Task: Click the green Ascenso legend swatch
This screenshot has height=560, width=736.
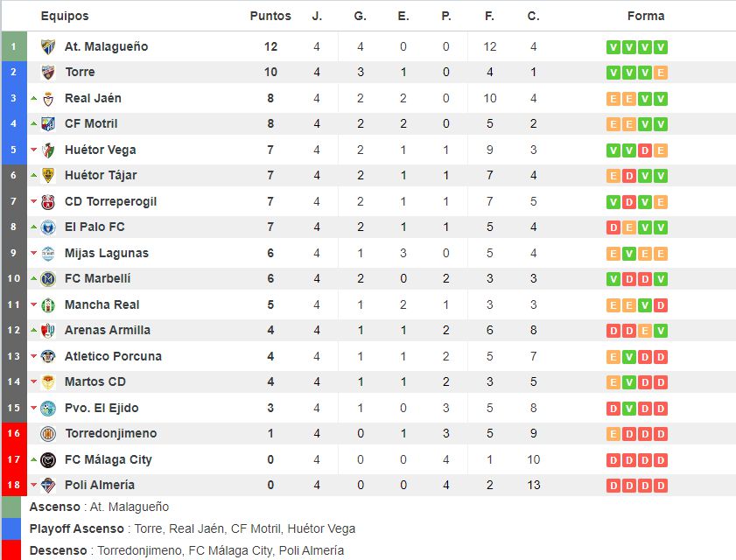Action: (11, 507)
